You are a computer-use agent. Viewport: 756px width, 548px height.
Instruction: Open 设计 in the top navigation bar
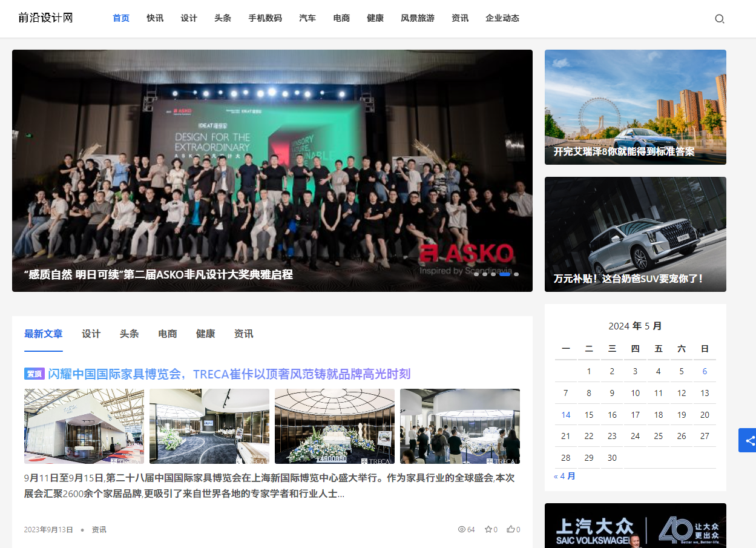pyautogui.click(x=189, y=18)
